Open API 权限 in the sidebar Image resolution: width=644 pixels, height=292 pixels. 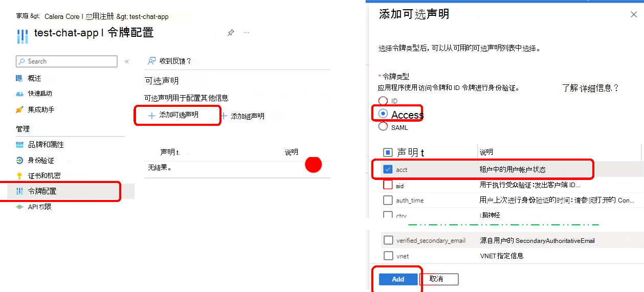(x=39, y=207)
